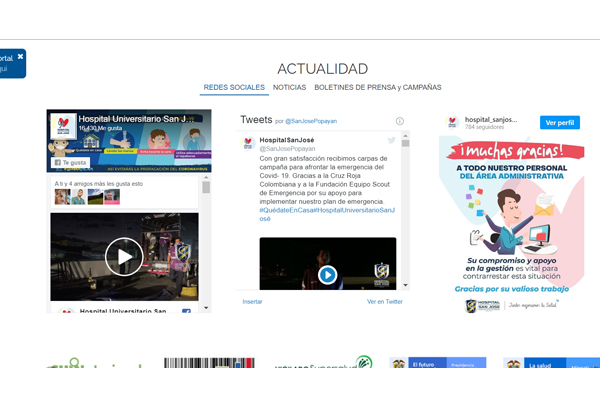Click the Insertar link
The height and width of the screenshot is (400, 600).
tap(253, 301)
